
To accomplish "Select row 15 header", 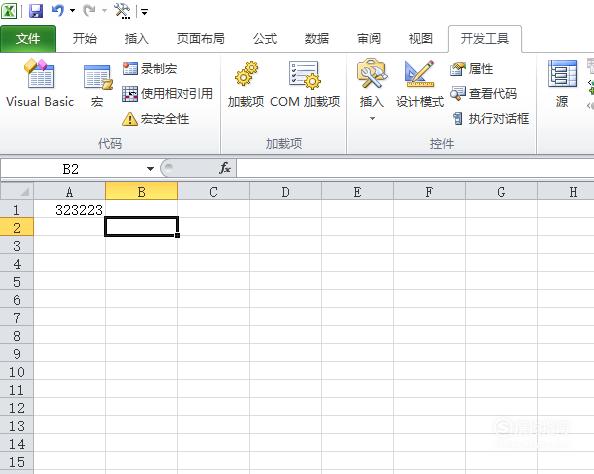I will 17,461.
